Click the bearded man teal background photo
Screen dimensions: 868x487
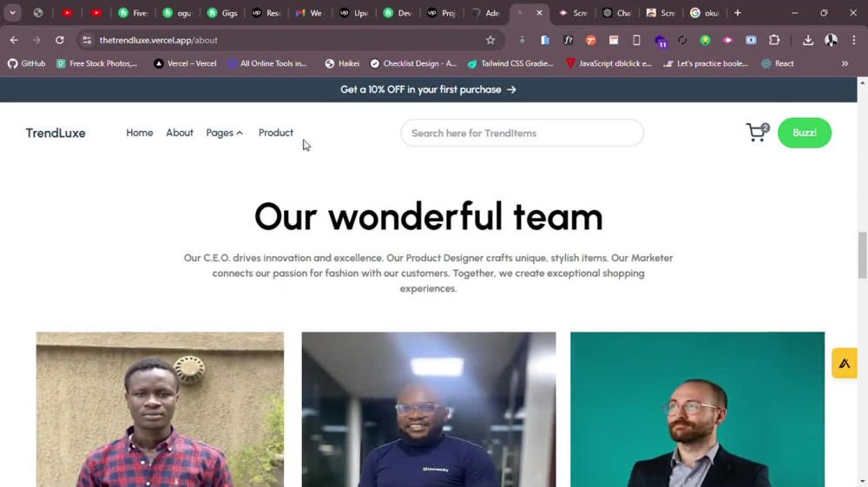pyautogui.click(x=698, y=410)
